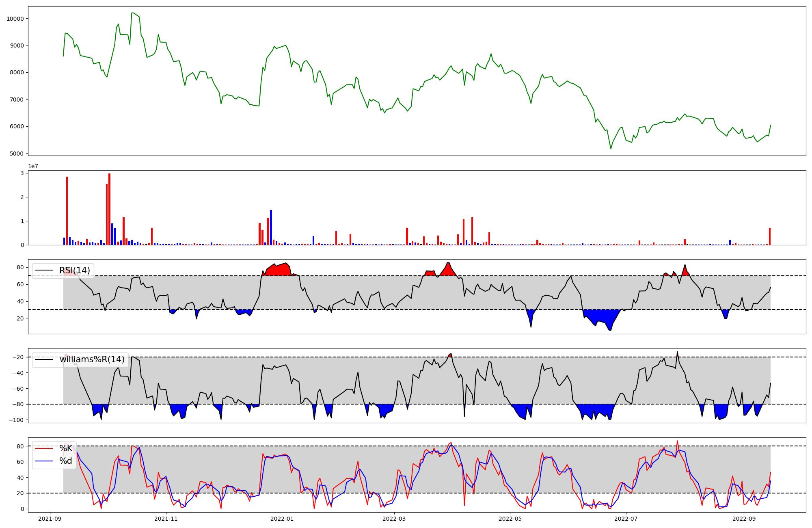Click the 2021-11 x-axis date label
The width and height of the screenshot is (812, 528).
166,519
